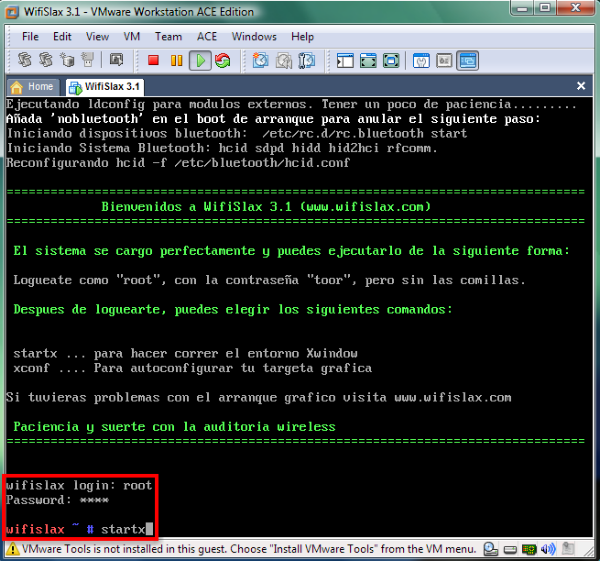600x561 pixels.
Task: Switch to quick switch mode icon
Action: [x=391, y=61]
